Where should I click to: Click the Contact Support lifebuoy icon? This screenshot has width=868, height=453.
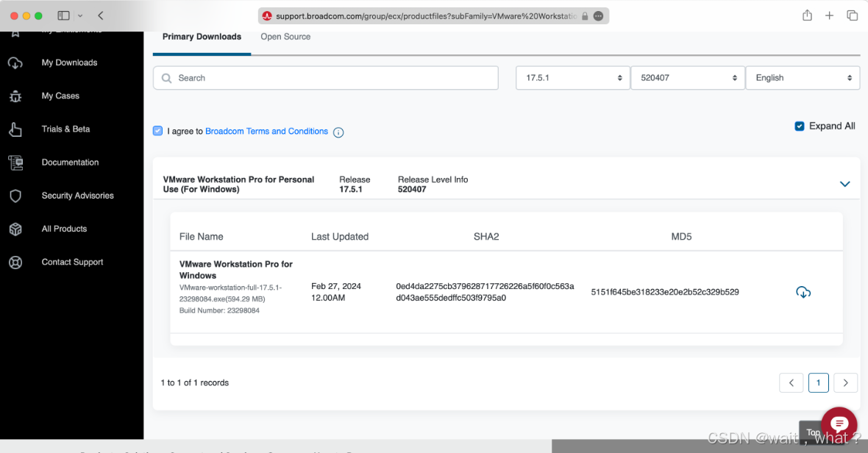tap(15, 263)
